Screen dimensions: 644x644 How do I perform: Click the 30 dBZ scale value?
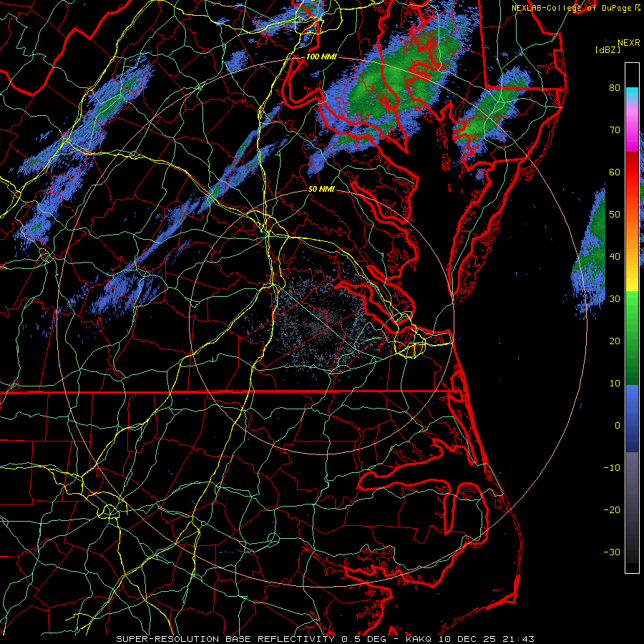tap(615, 299)
